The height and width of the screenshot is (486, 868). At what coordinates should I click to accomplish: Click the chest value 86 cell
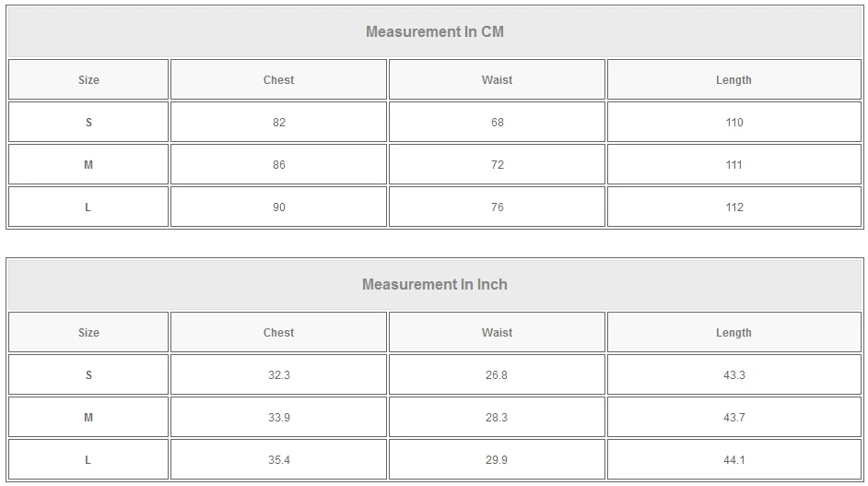pyautogui.click(x=278, y=165)
